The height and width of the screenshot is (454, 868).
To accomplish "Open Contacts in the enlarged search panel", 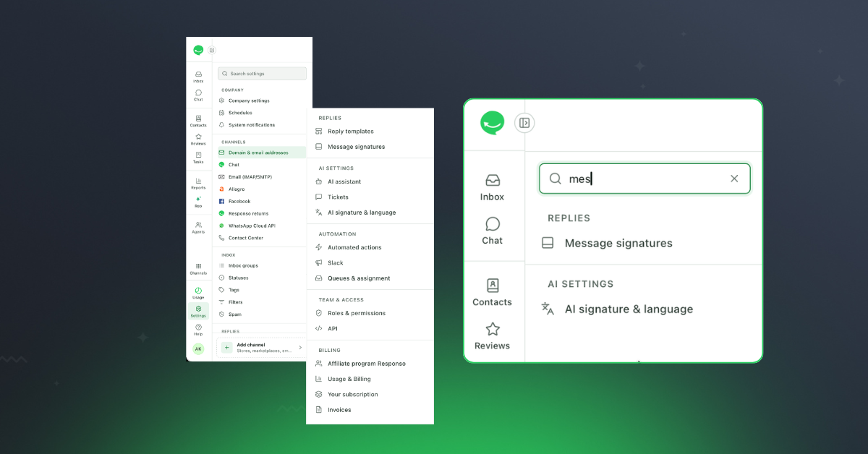I will click(x=492, y=293).
